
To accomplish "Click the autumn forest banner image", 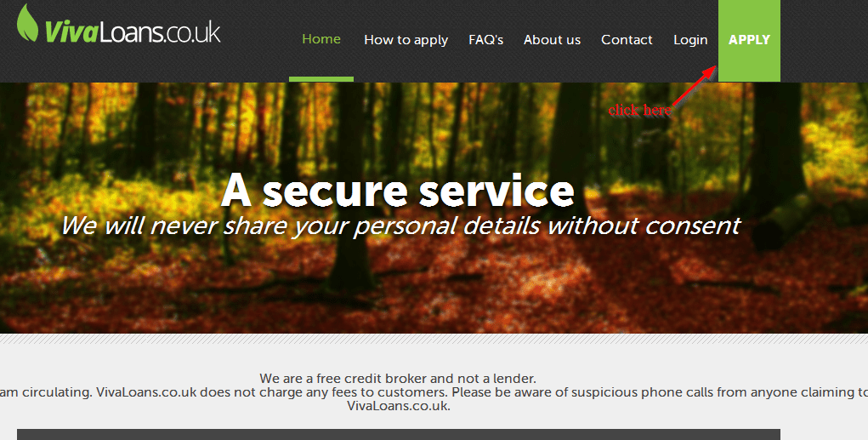I will click(434, 208).
